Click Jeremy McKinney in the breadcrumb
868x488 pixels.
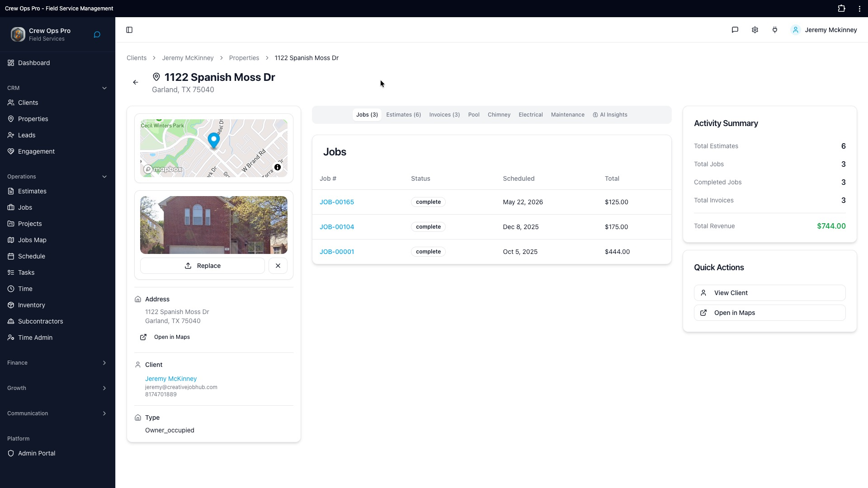click(x=188, y=58)
